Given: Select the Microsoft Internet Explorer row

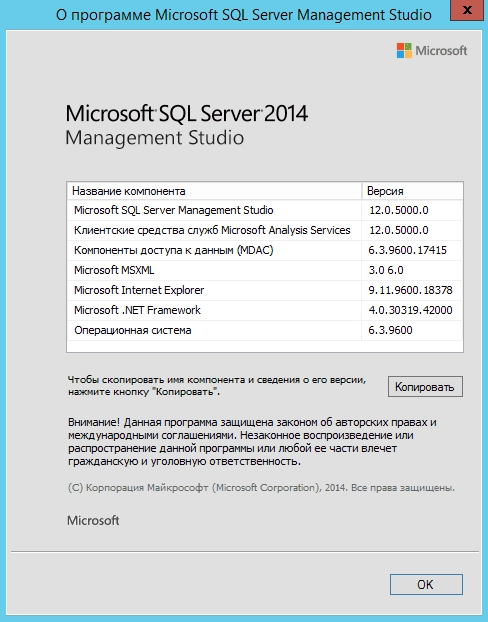Looking at the screenshot, I should coord(265,290).
